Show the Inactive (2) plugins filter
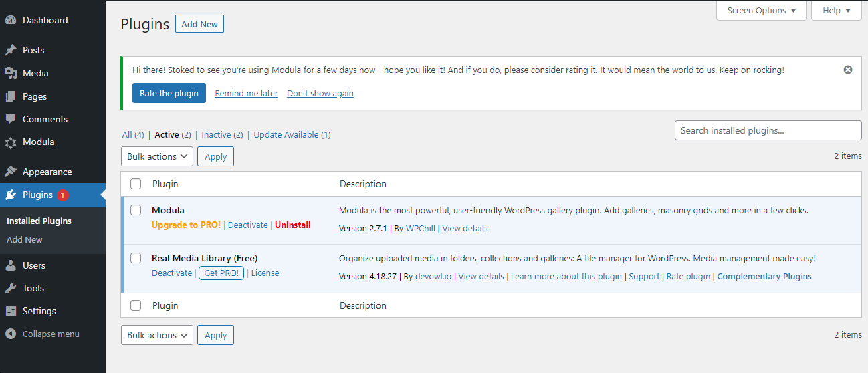The image size is (868, 373). (223, 134)
